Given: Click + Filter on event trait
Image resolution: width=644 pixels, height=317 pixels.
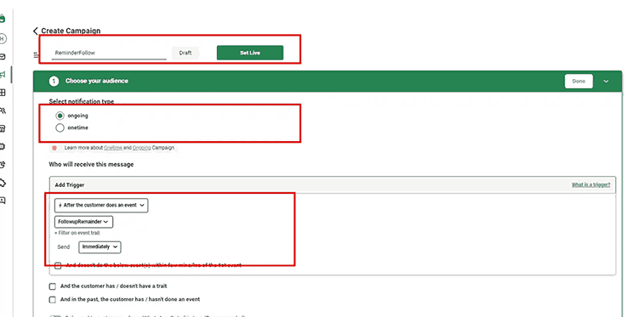Looking at the screenshot, I should (77, 233).
